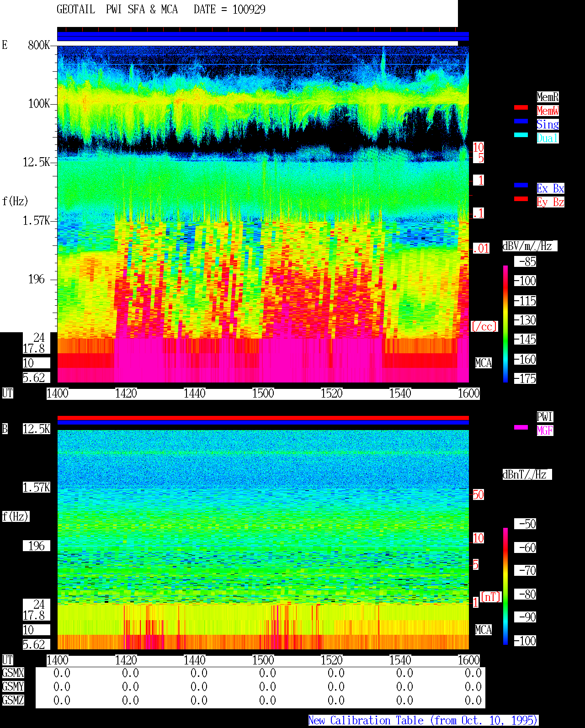Click the dBnT/√Hz color scale bar
Image resolution: width=585 pixels, height=728 pixels.
pos(505,586)
